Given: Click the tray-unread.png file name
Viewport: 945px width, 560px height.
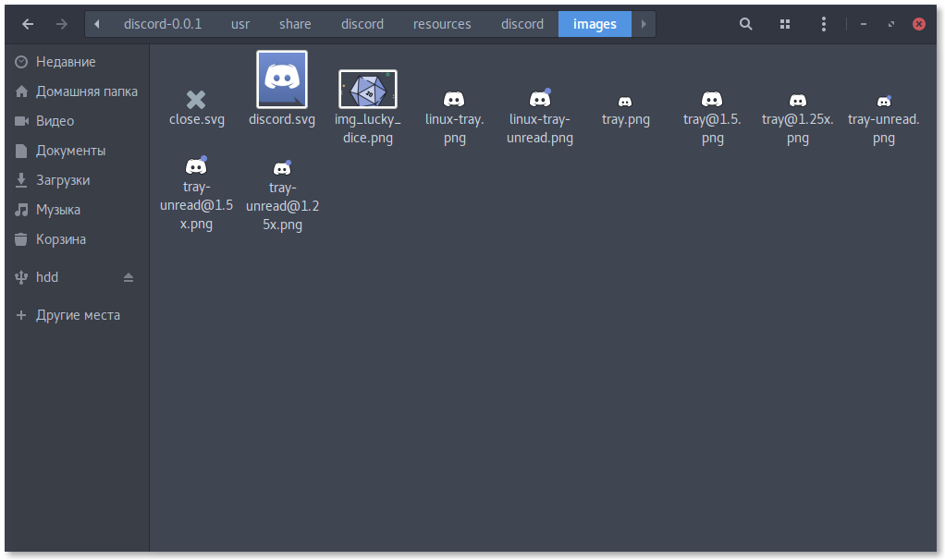Looking at the screenshot, I should coord(884,128).
